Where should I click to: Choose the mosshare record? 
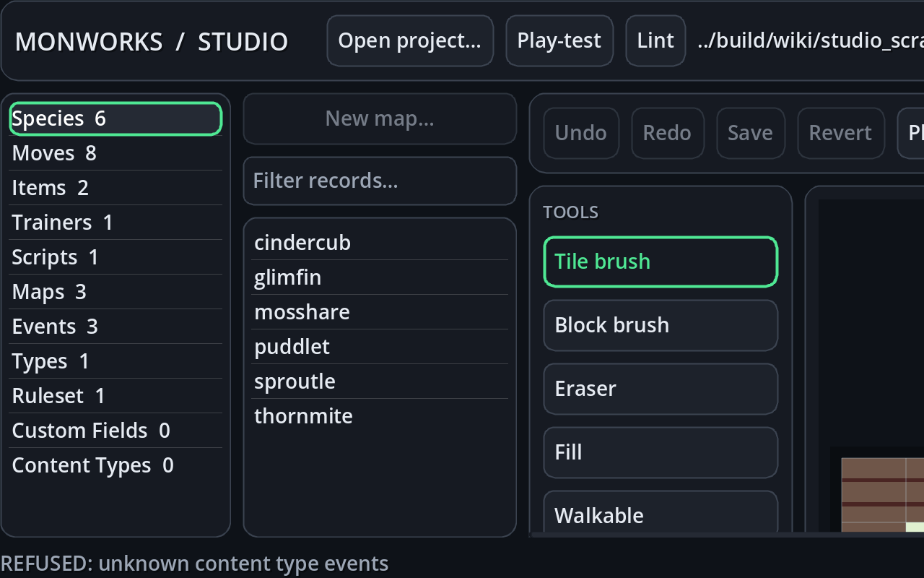380,312
